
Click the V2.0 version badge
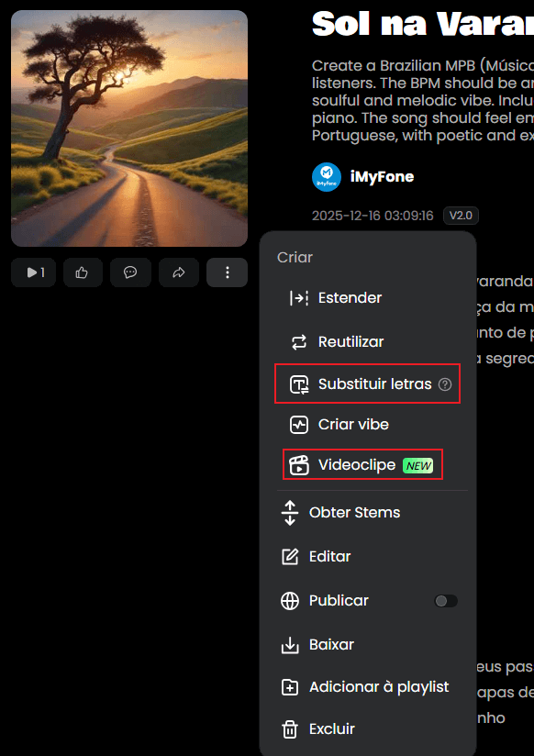tap(461, 216)
